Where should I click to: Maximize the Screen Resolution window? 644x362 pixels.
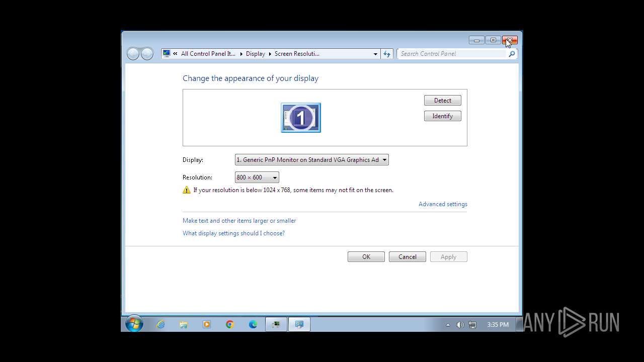tap(493, 40)
